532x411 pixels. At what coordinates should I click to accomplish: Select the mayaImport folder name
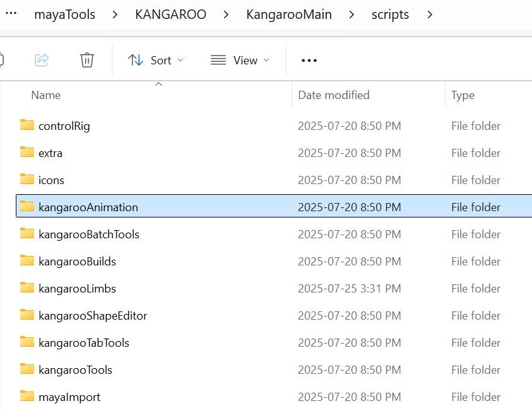[x=69, y=397]
